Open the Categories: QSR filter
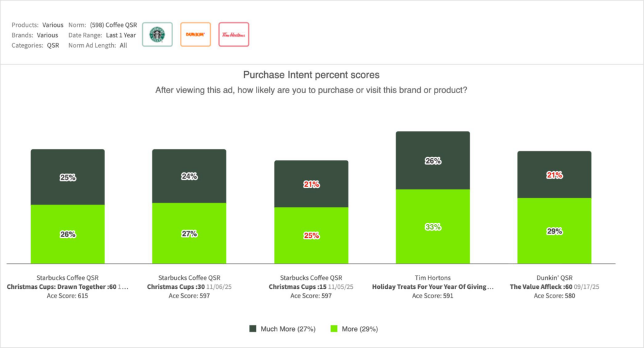Screen dimensions: 644x348 [x=53, y=45]
